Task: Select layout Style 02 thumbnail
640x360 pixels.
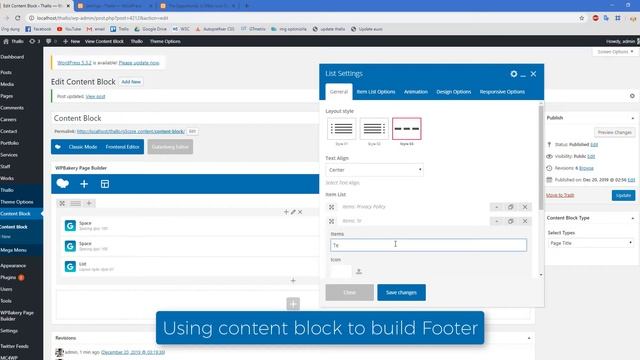Action: 374,129
